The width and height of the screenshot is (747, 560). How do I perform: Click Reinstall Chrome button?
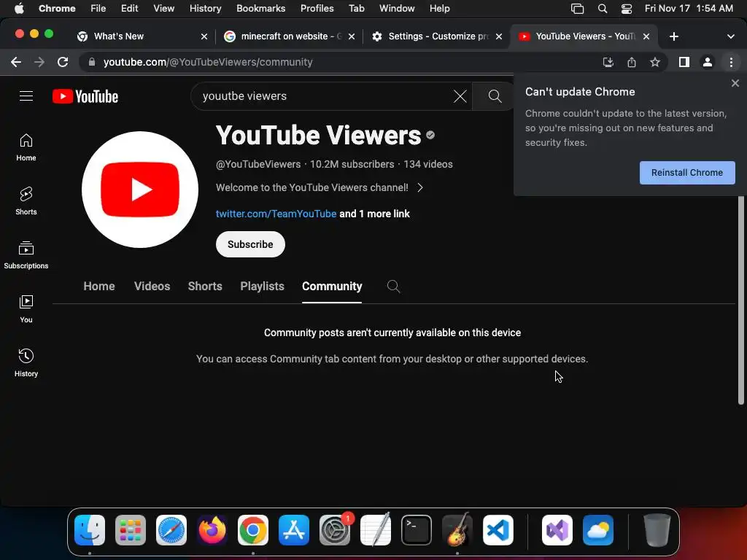pyautogui.click(x=687, y=172)
